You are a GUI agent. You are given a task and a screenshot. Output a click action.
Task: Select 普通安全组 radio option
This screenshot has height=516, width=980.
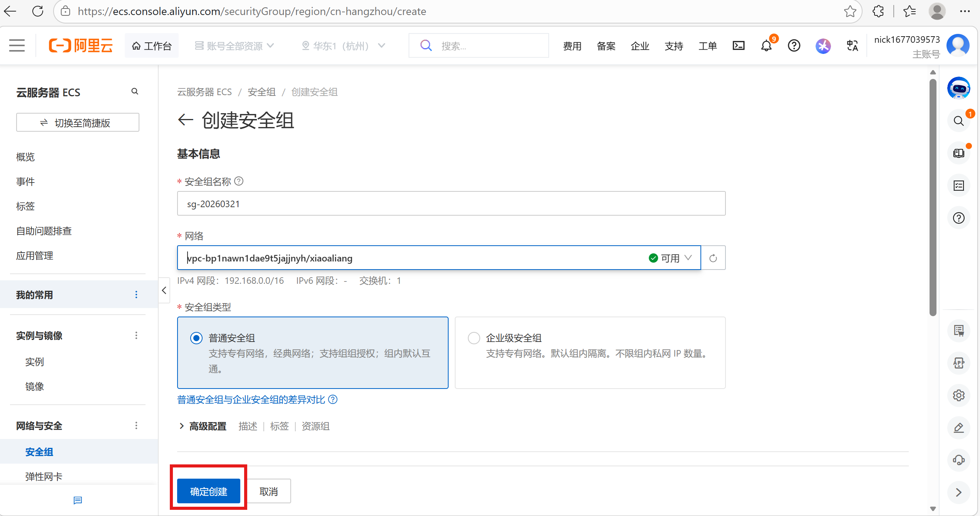tap(196, 338)
